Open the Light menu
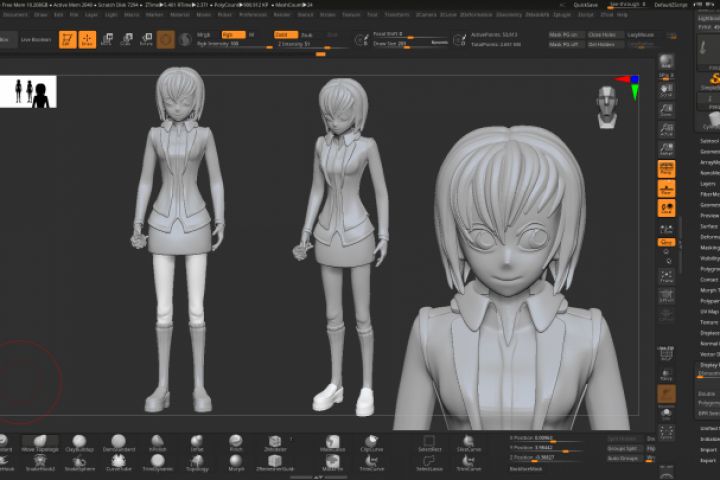Viewport: 720px width, 480px height. point(111,15)
